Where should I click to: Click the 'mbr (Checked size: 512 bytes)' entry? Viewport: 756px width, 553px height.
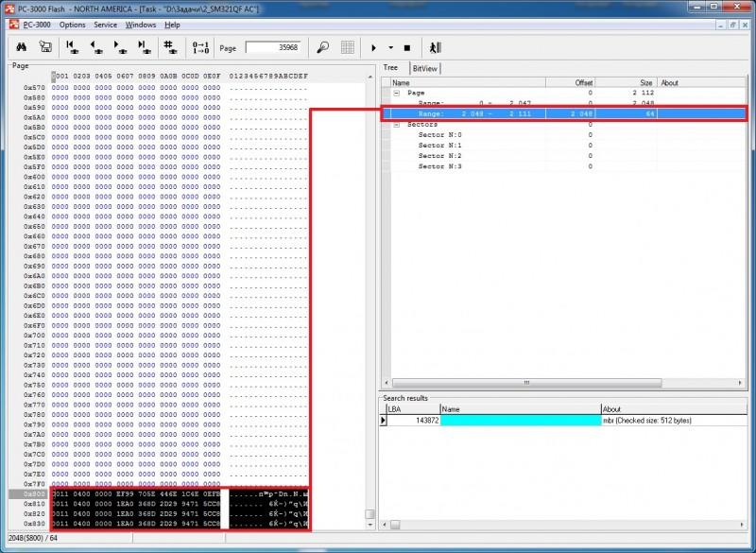647,421
